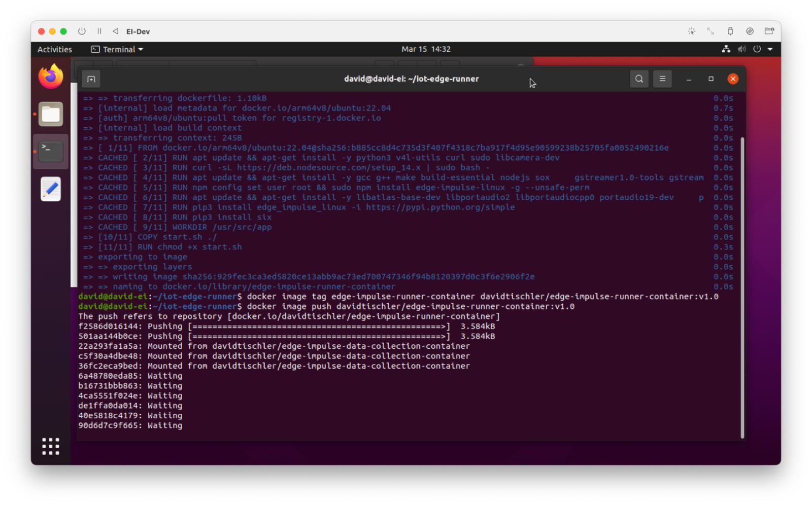Open the VM disc drive icon
Image resolution: width=812 pixels, height=506 pixels.
click(x=750, y=31)
